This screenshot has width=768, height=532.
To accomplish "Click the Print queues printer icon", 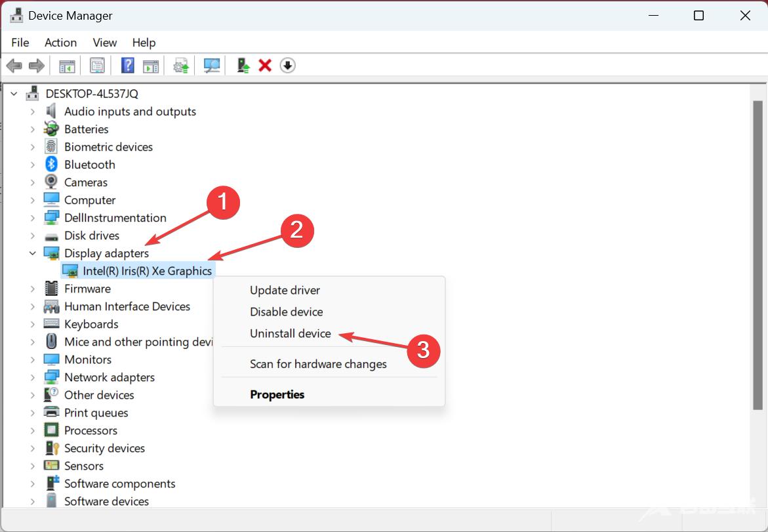I will (x=51, y=412).
